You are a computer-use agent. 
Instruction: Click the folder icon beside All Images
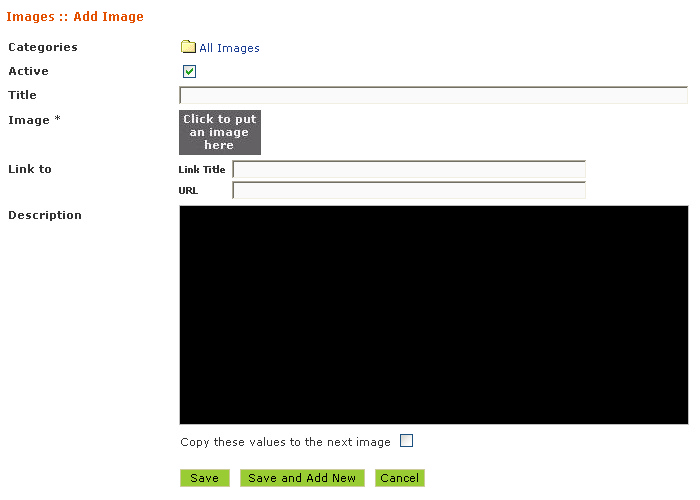pos(188,47)
